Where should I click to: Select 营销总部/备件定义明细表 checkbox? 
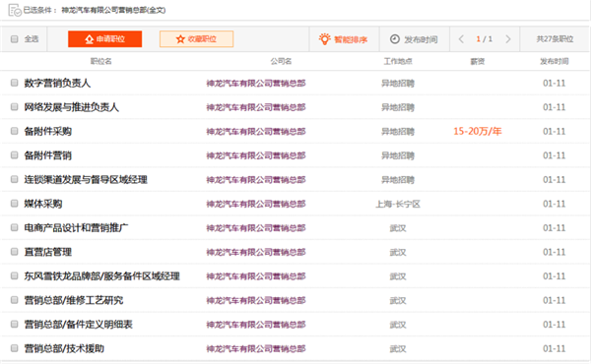tap(15, 324)
